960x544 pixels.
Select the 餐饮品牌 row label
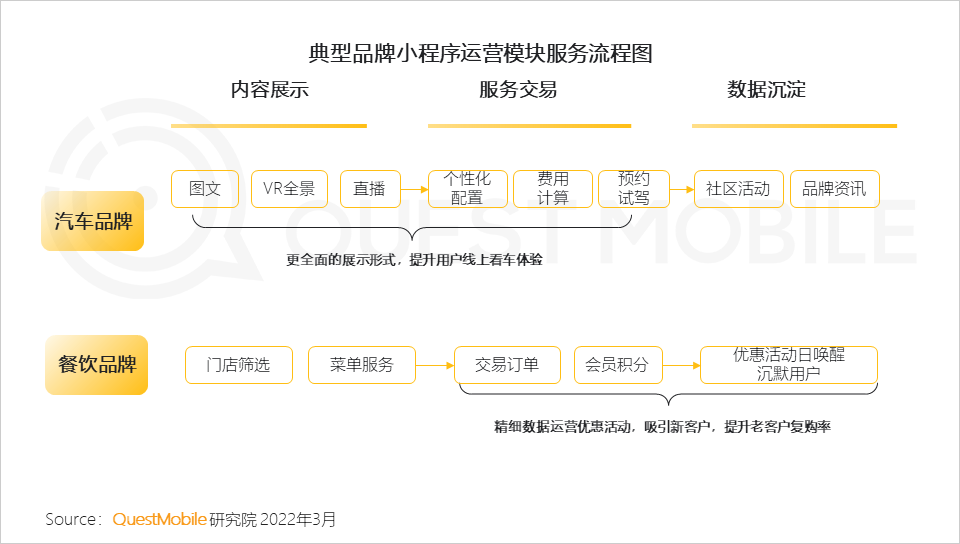96,365
